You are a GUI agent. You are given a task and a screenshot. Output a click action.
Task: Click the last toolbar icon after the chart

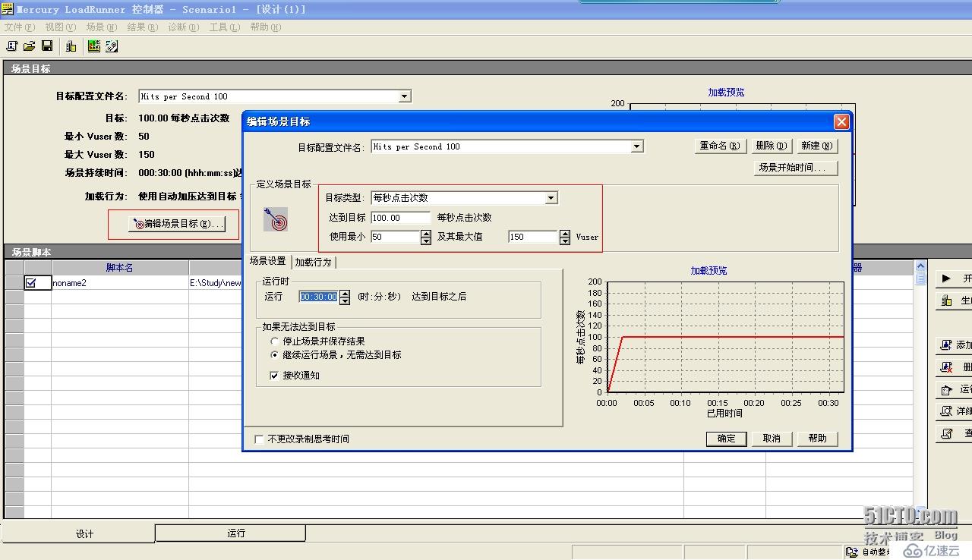point(112,46)
